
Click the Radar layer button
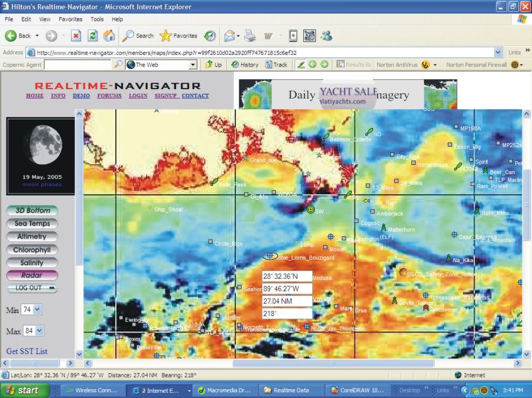[33, 275]
